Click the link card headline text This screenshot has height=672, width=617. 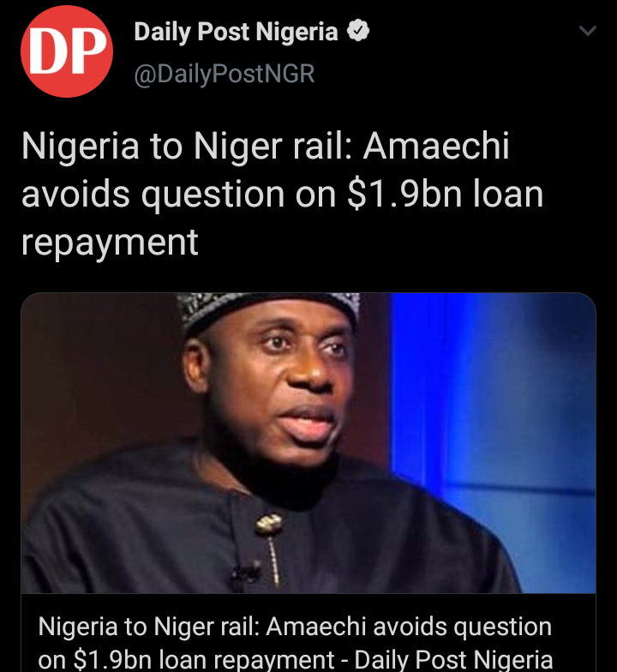(x=295, y=643)
